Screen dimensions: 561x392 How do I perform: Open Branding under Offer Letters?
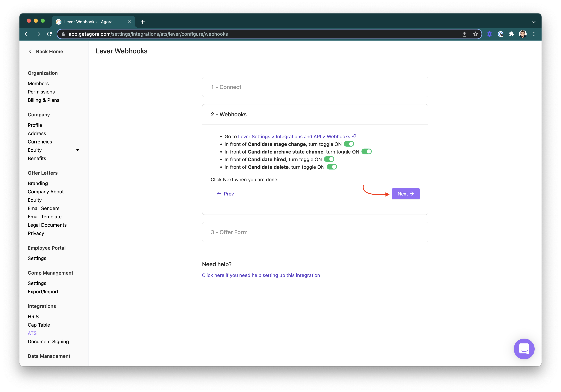(38, 183)
